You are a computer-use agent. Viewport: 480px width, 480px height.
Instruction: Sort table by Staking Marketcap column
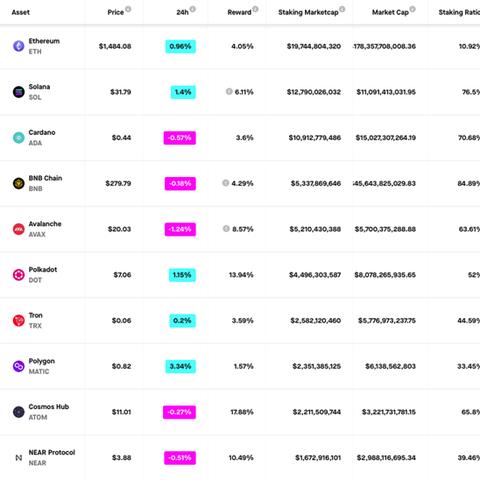click(x=308, y=12)
